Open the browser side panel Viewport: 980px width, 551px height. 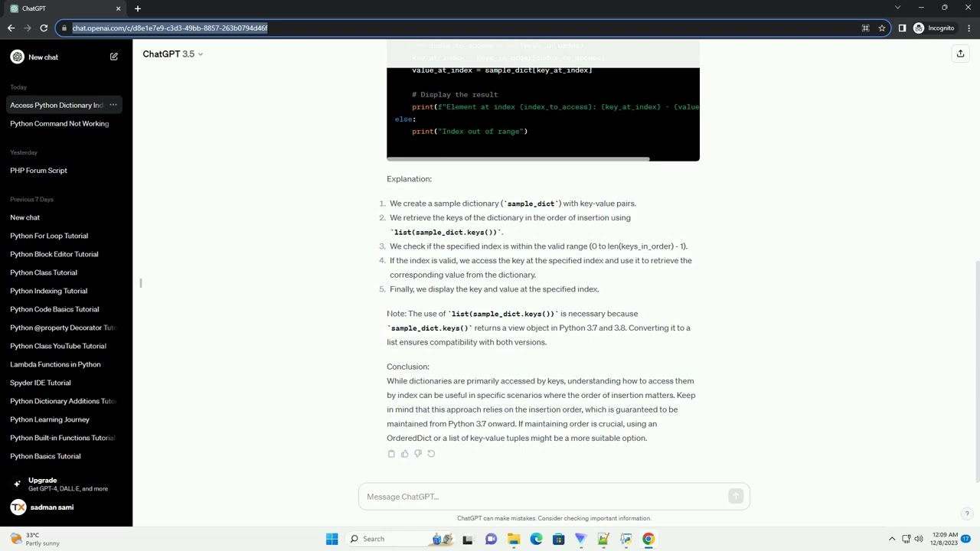click(x=902, y=28)
